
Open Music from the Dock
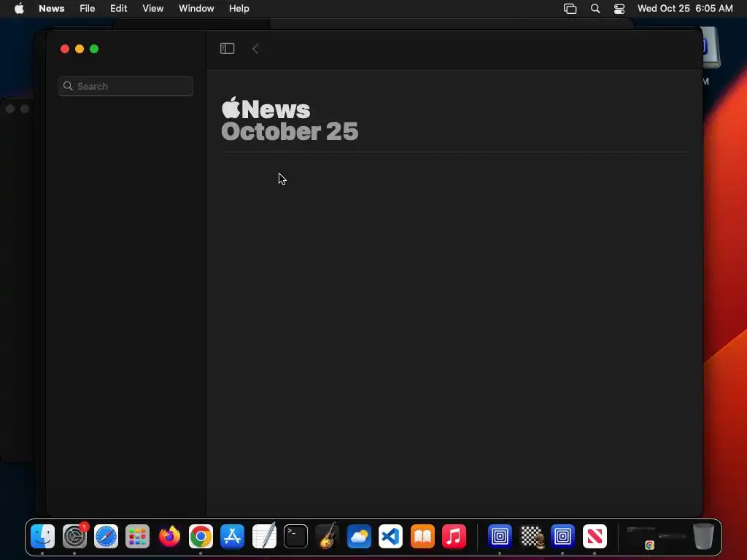click(x=454, y=537)
